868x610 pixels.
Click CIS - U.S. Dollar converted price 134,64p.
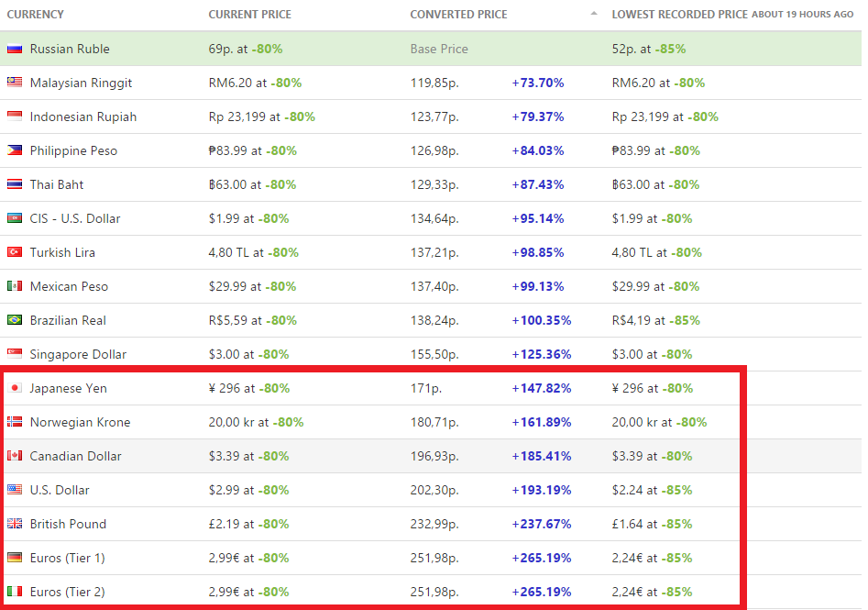[434, 218]
